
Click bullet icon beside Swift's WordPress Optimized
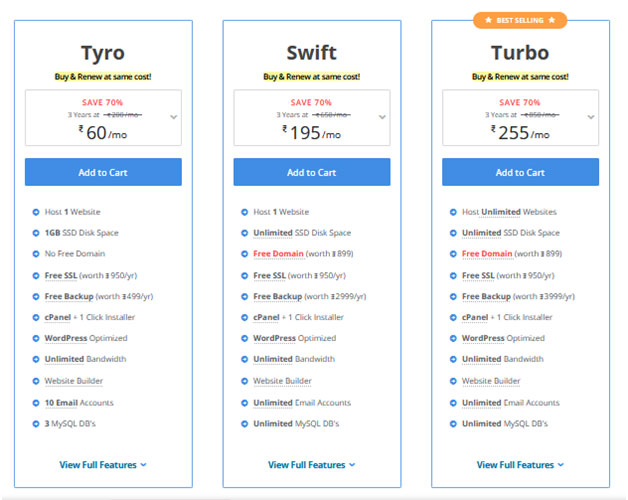(245, 339)
